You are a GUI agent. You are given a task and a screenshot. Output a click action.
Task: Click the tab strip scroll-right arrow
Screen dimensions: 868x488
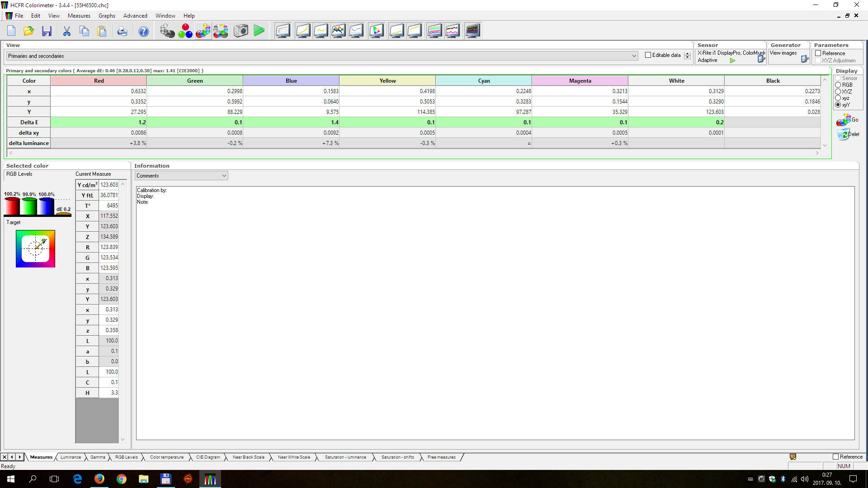19,457
